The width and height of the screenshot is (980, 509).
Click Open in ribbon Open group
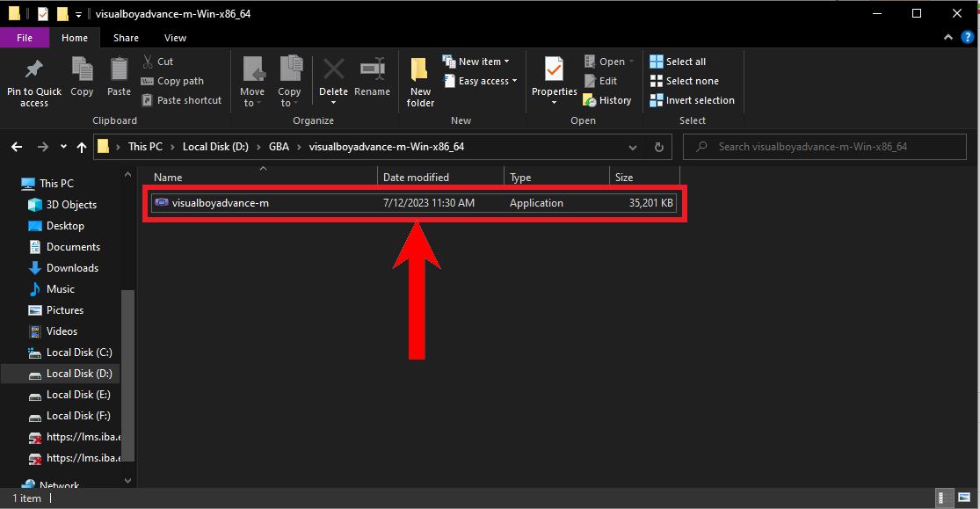pos(609,62)
